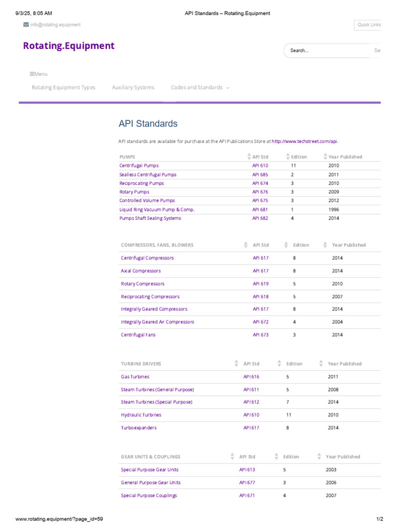Sort Compressors table by API Std arrows
This screenshot has height=532, width=399.
246,245
